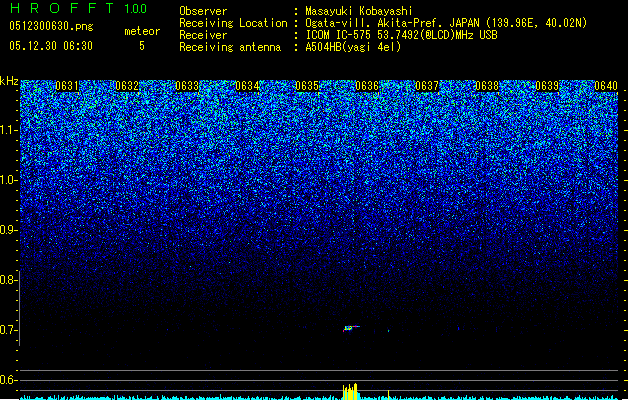629x400 pixels.
Task: Click the 0633 time marker
Action: click(187, 86)
